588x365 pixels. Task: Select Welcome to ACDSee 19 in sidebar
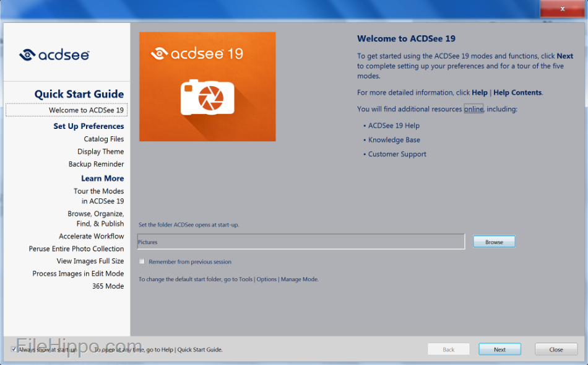tap(86, 110)
